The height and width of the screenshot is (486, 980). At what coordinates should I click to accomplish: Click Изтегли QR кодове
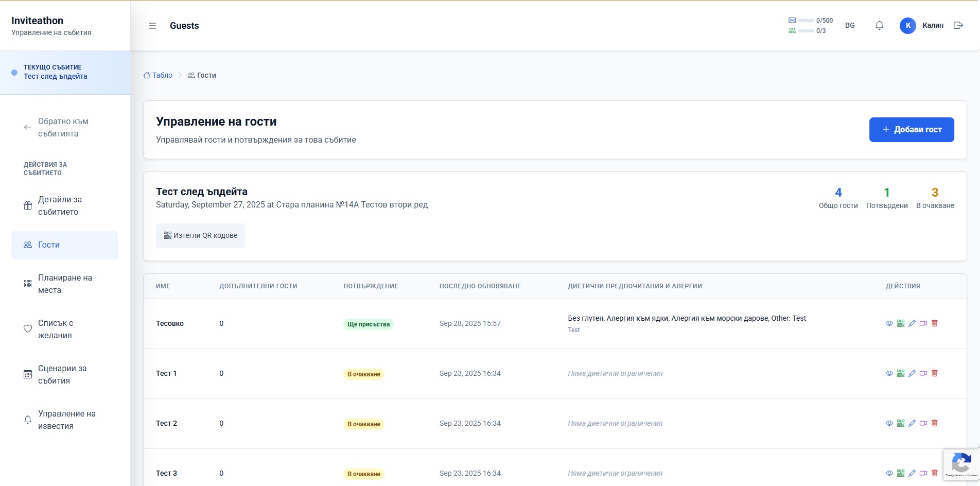(x=200, y=235)
